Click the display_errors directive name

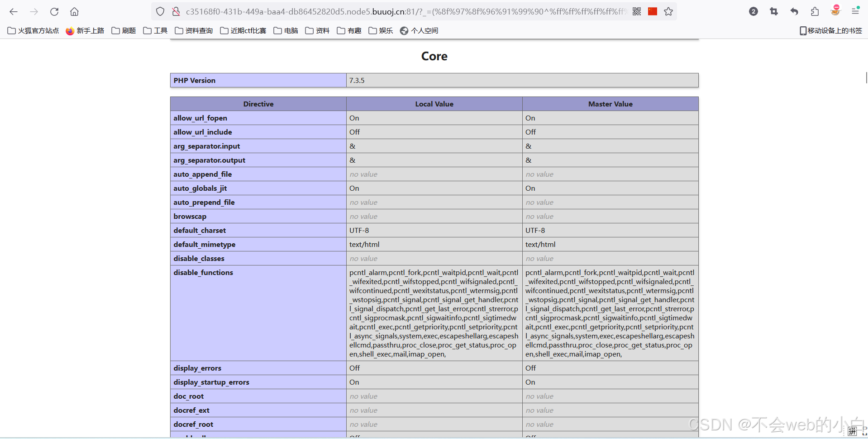pos(197,368)
